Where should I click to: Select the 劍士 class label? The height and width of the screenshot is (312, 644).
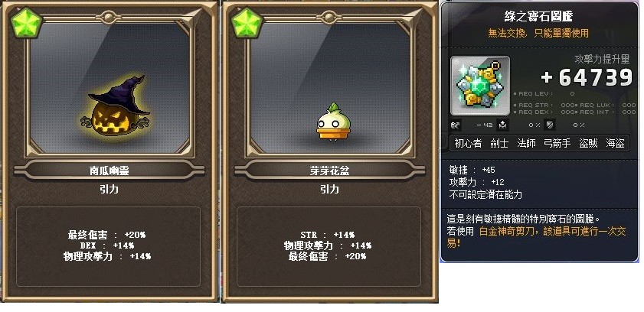pyautogui.click(x=499, y=143)
